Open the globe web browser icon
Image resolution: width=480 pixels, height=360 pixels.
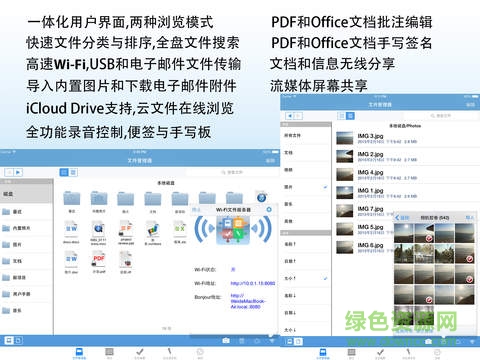pos(262,197)
